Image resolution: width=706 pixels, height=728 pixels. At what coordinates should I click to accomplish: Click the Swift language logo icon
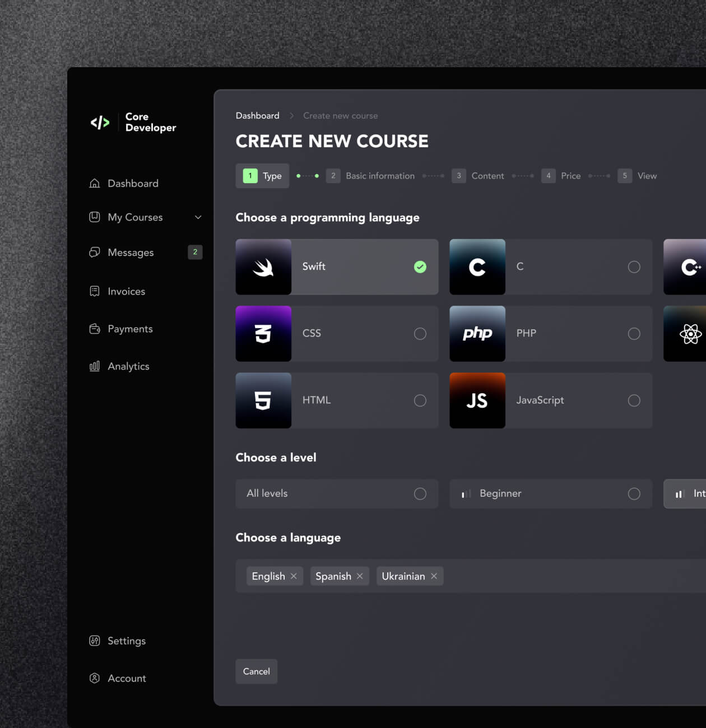pos(263,267)
